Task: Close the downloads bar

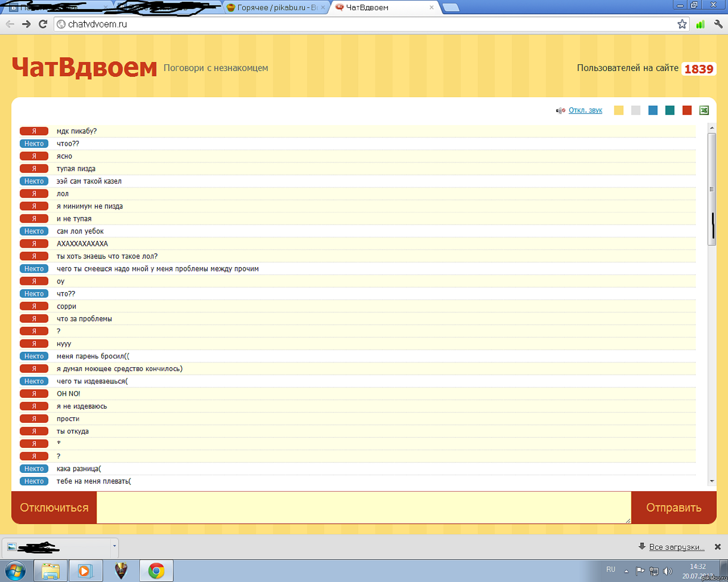Action: pyautogui.click(x=718, y=547)
